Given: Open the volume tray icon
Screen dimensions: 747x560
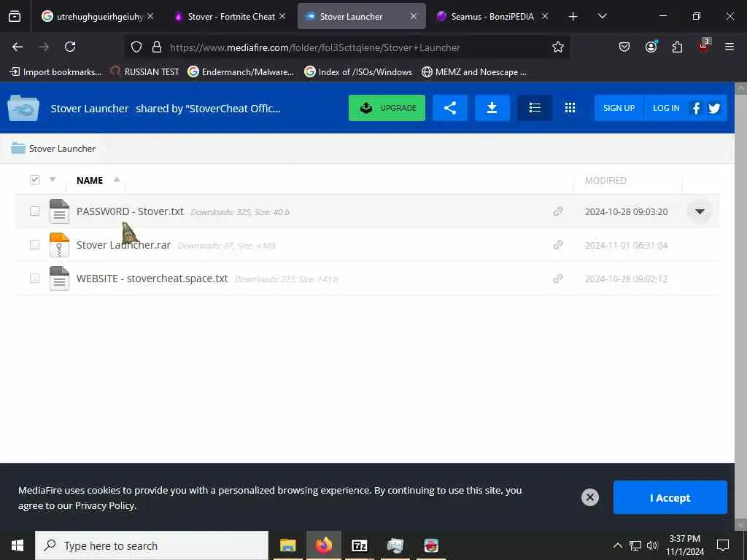Looking at the screenshot, I should (652, 545).
